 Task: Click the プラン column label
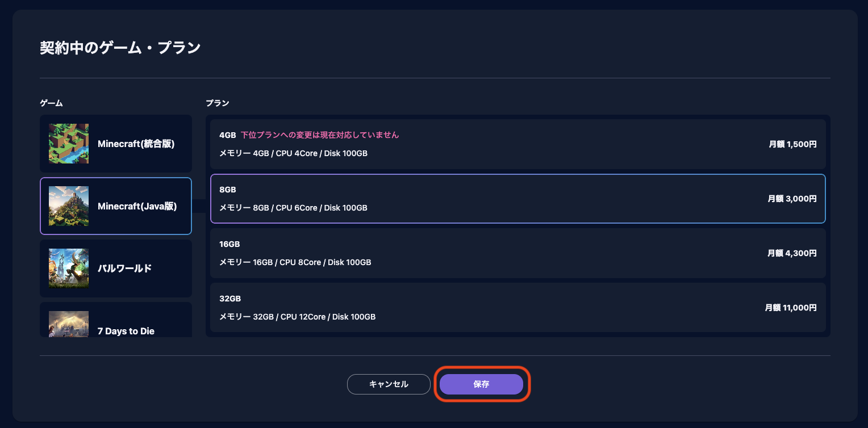click(x=218, y=103)
